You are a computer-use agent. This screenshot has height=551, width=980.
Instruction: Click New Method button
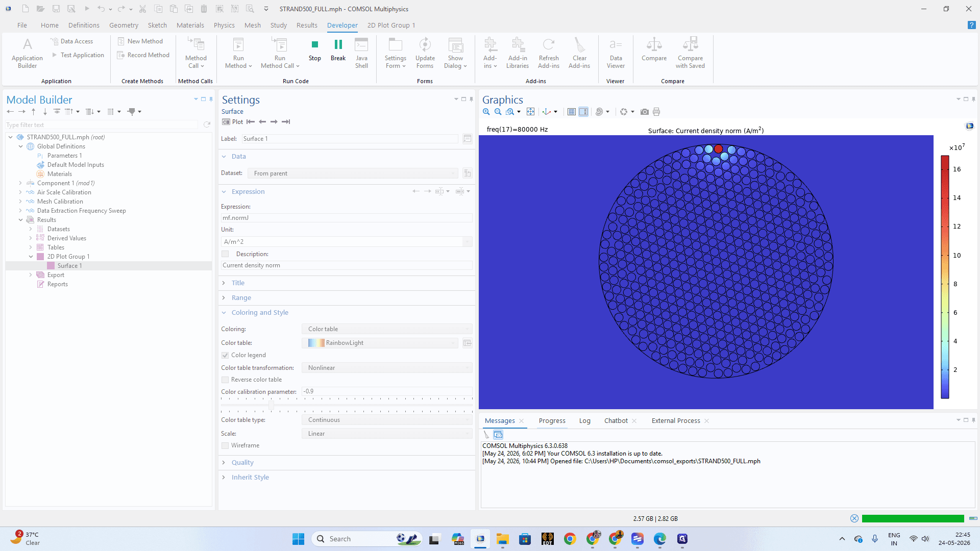140,41
